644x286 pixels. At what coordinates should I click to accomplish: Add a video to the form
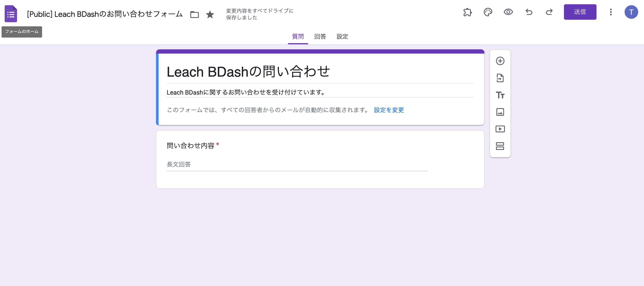point(500,129)
